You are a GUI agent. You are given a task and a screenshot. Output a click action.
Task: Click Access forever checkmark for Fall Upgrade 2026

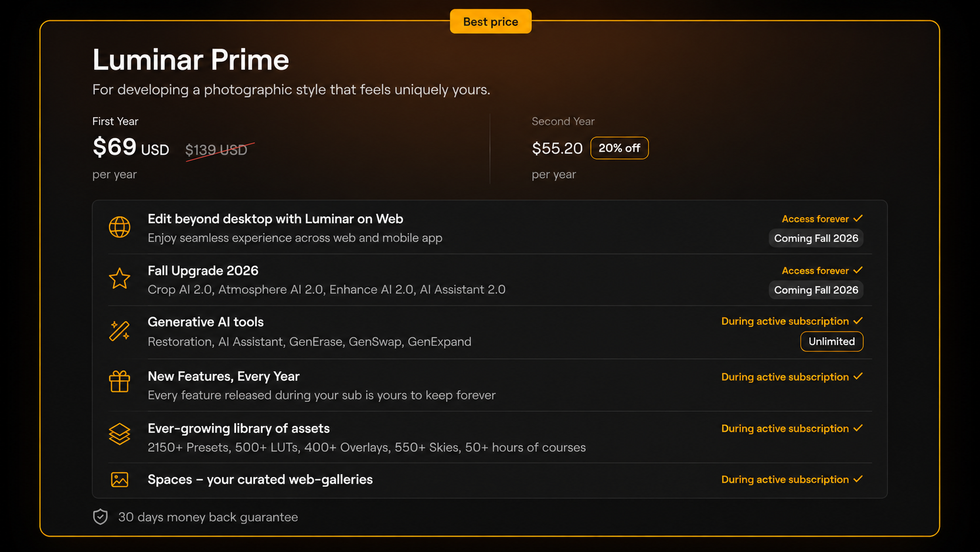coord(858,270)
